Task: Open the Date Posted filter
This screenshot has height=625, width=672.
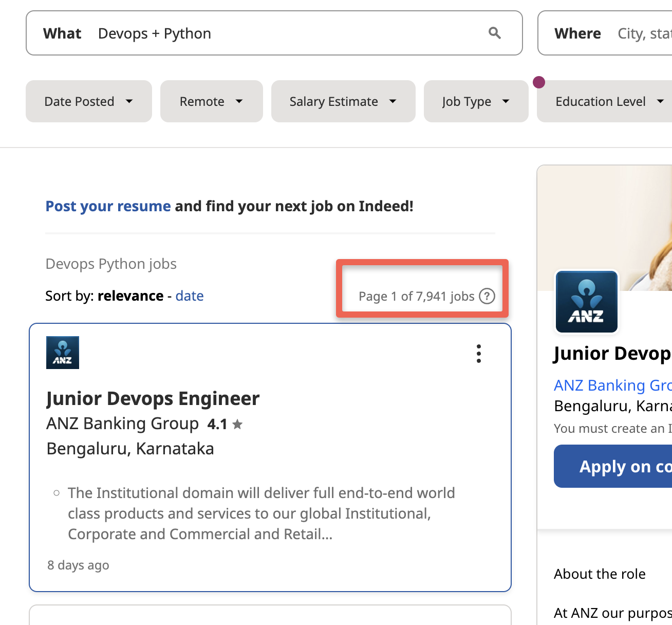Action: [88, 101]
